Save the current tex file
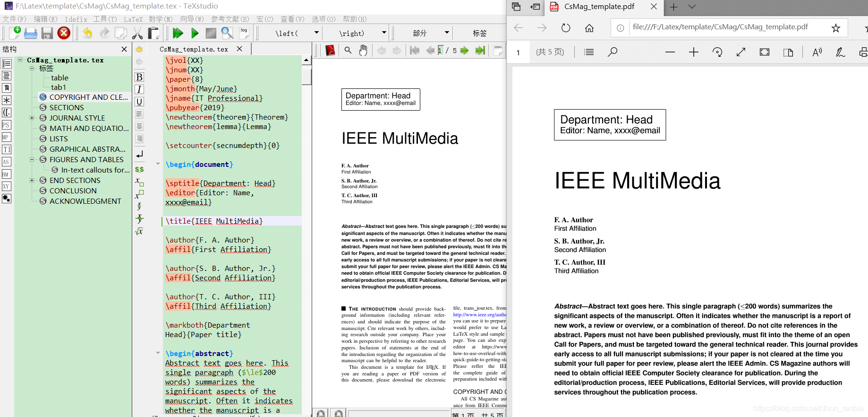Image resolution: width=868 pixels, height=417 pixels. point(47,33)
